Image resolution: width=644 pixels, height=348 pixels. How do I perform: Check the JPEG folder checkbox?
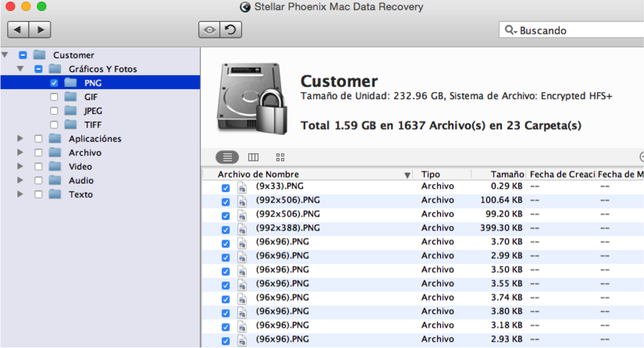click(54, 111)
